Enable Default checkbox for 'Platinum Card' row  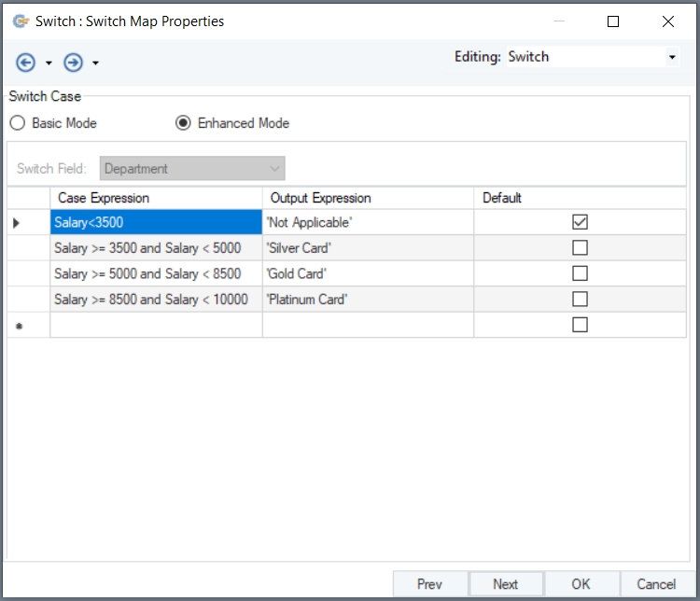click(580, 300)
